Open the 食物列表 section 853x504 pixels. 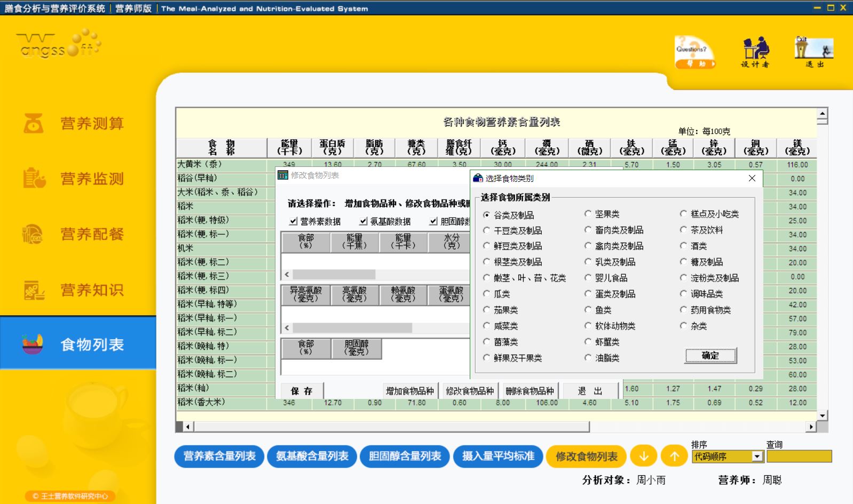pos(78,343)
